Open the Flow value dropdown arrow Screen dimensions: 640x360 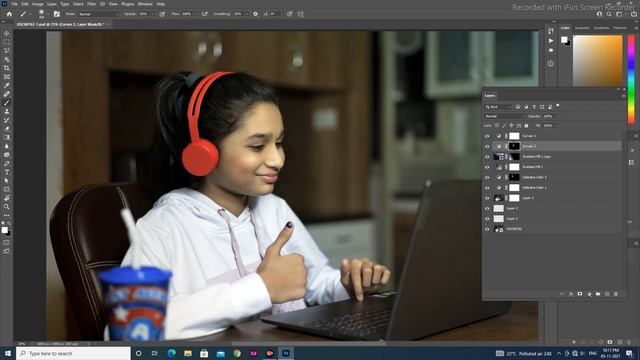(196, 14)
